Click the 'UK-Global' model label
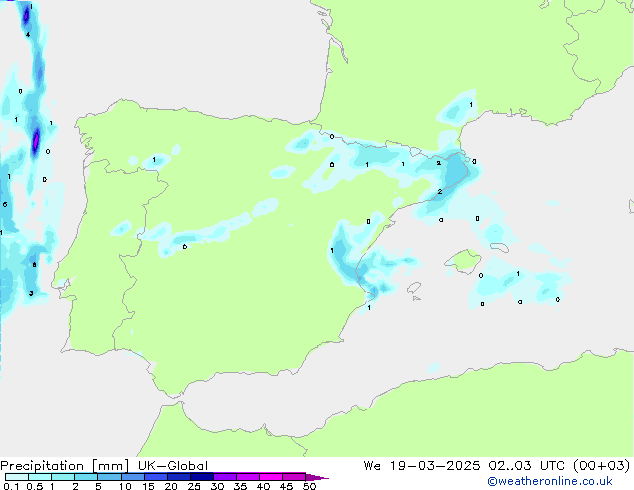This screenshot has width=634, height=490. click(173, 466)
